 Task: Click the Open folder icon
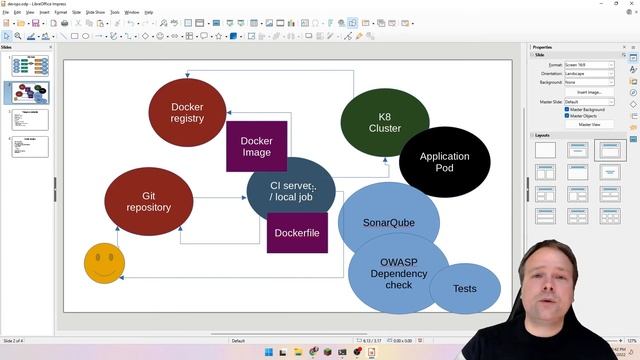coord(21,23)
